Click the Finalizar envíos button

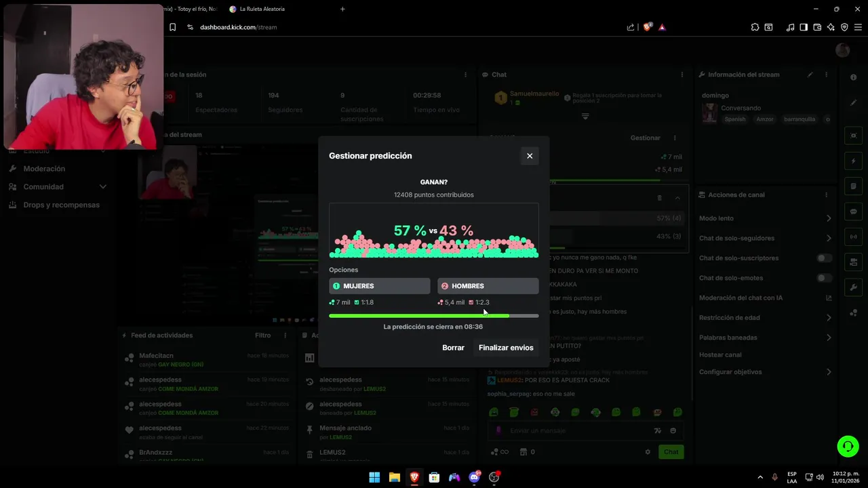pos(506,348)
